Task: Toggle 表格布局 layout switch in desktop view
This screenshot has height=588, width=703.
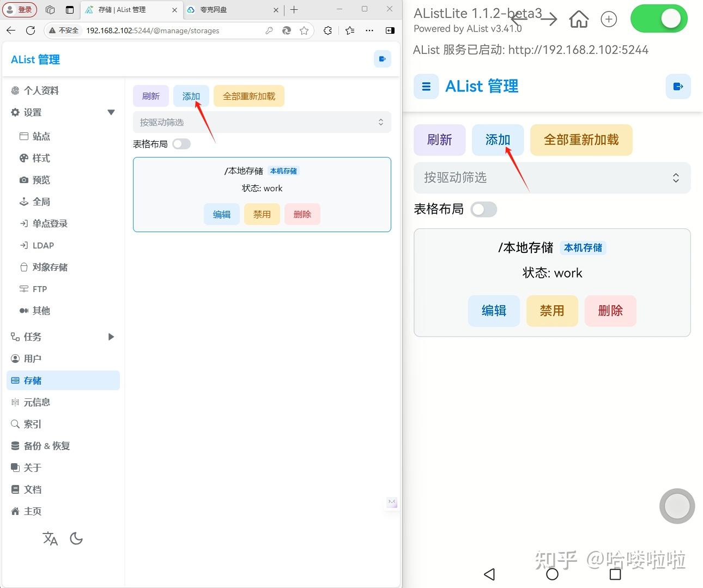Action: tap(181, 143)
